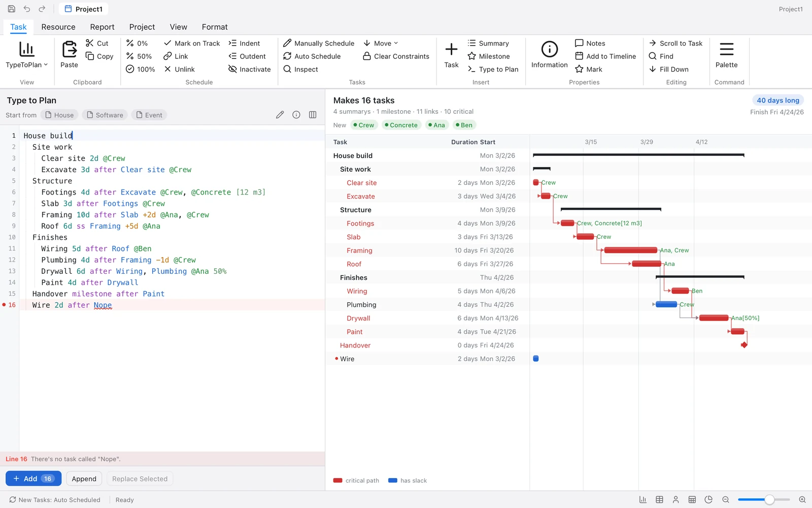Click the info circle icon in Type to Plan
The image size is (812, 508).
pyautogui.click(x=296, y=115)
